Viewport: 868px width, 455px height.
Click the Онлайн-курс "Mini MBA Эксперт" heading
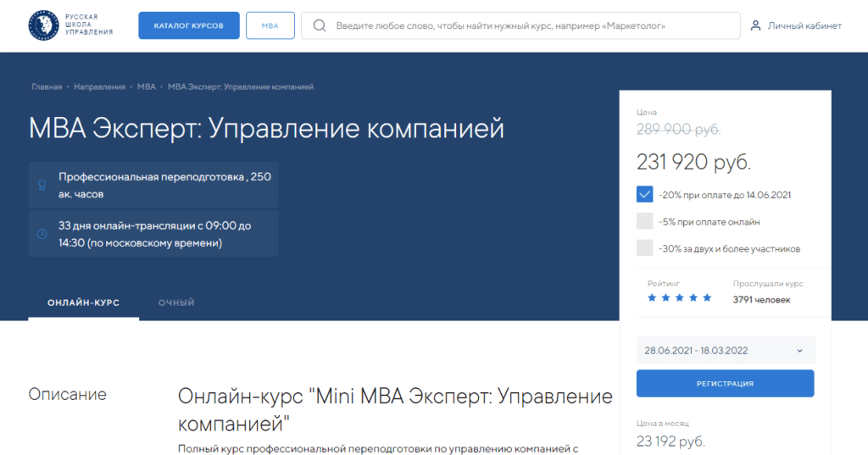pos(395,409)
